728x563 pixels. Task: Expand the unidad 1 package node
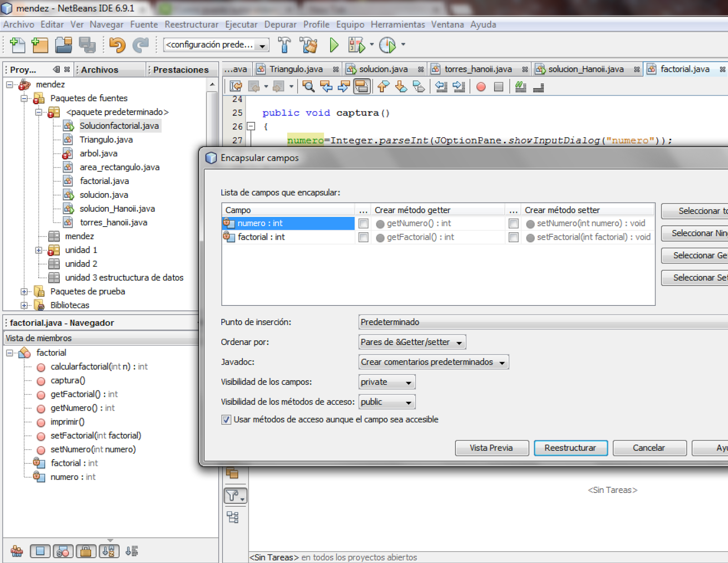click(39, 250)
